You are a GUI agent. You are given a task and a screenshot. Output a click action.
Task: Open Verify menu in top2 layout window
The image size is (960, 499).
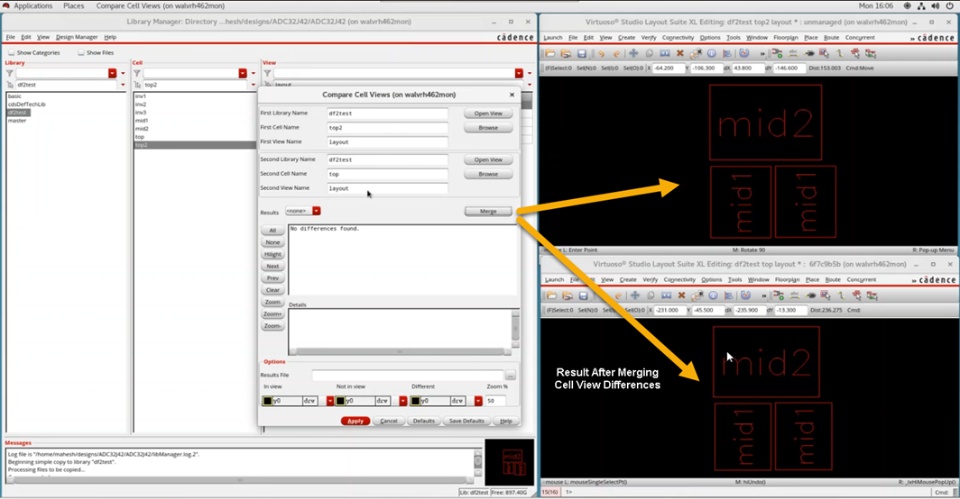[648, 38]
